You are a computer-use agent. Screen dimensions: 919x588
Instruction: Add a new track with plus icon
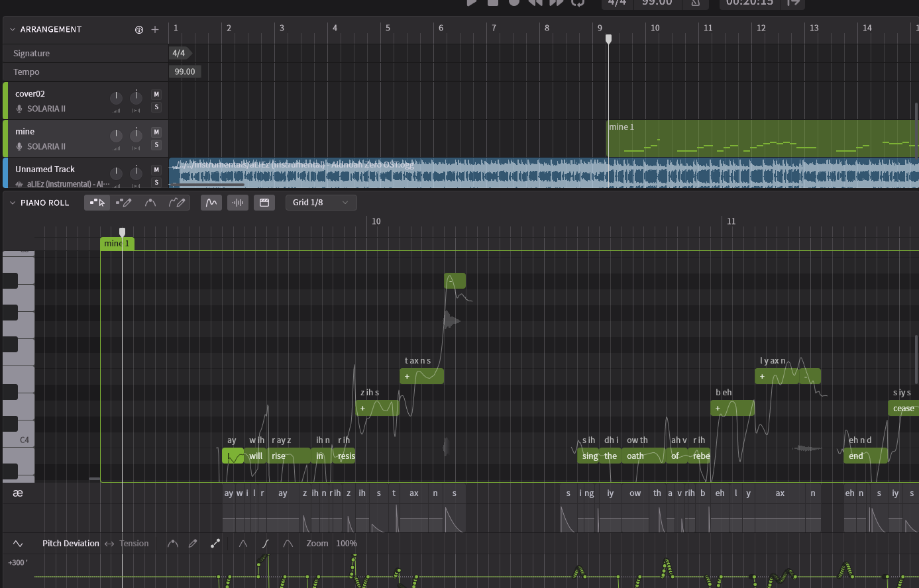point(155,30)
